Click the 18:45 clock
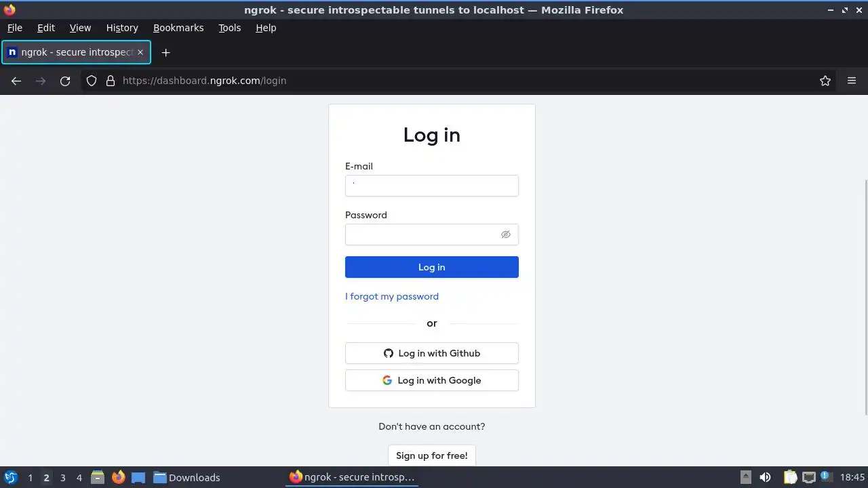 (852, 477)
